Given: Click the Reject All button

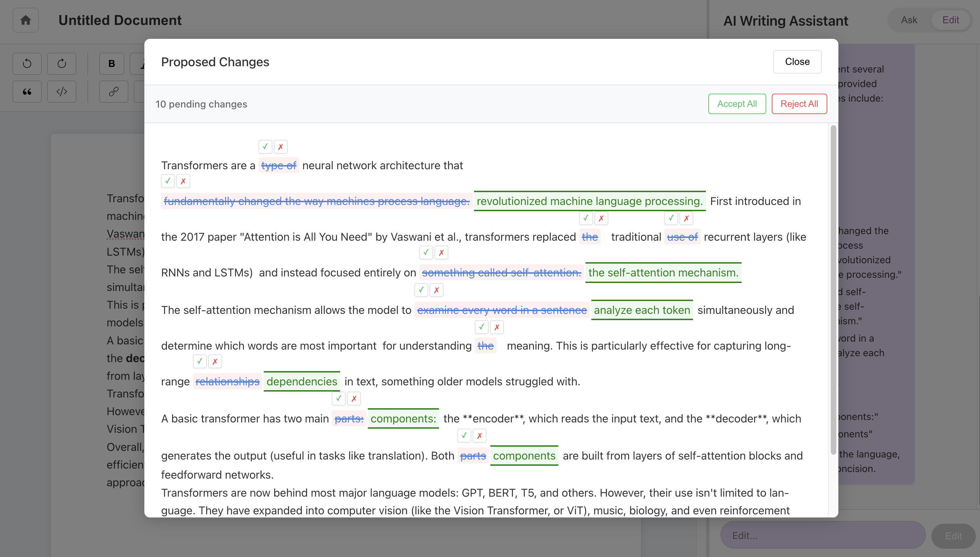Looking at the screenshot, I should pos(799,104).
